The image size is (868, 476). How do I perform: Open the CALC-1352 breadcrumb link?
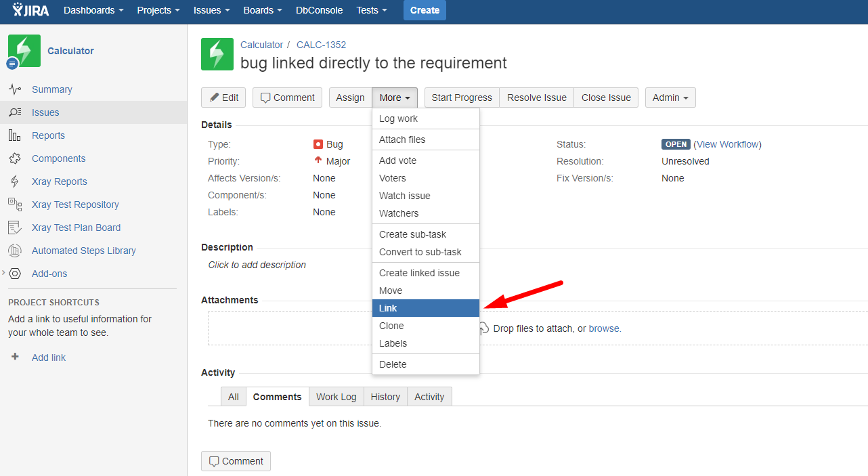click(321, 45)
